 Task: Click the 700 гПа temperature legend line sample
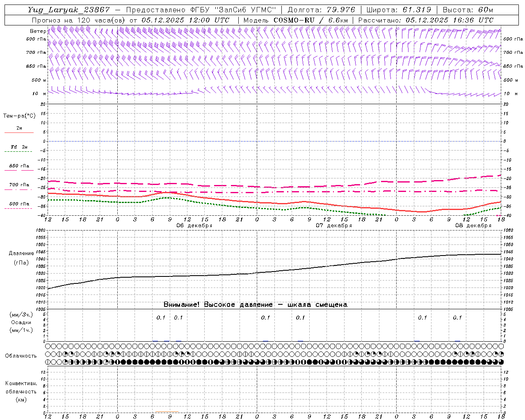(19, 190)
